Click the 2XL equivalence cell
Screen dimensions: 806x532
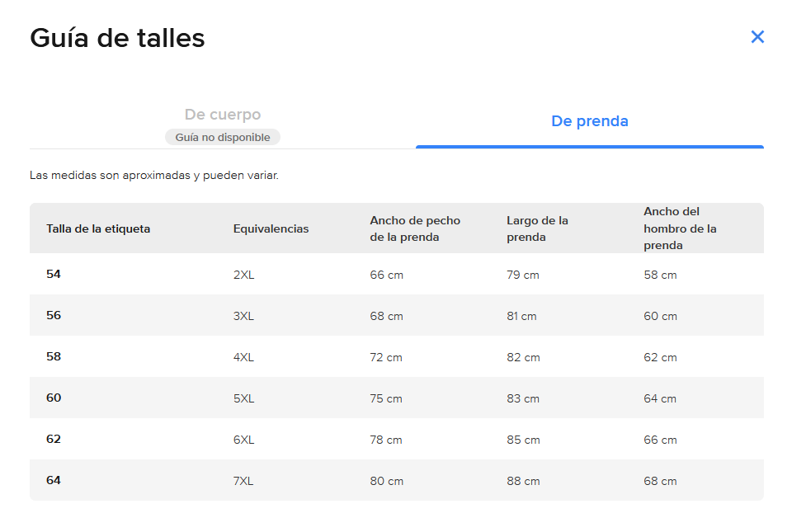pos(243,275)
